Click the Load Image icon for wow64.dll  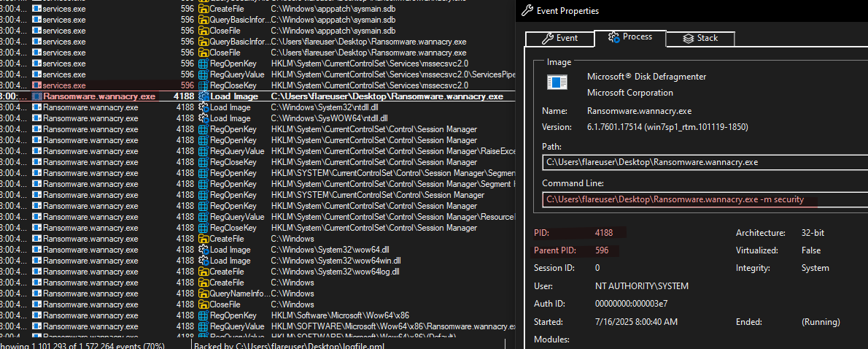click(203, 250)
